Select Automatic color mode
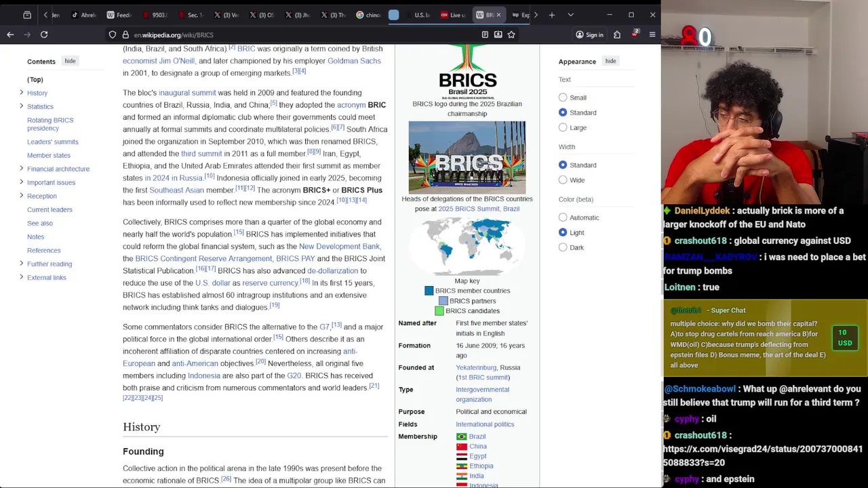Screen dimensions: 868x488 coord(563,218)
